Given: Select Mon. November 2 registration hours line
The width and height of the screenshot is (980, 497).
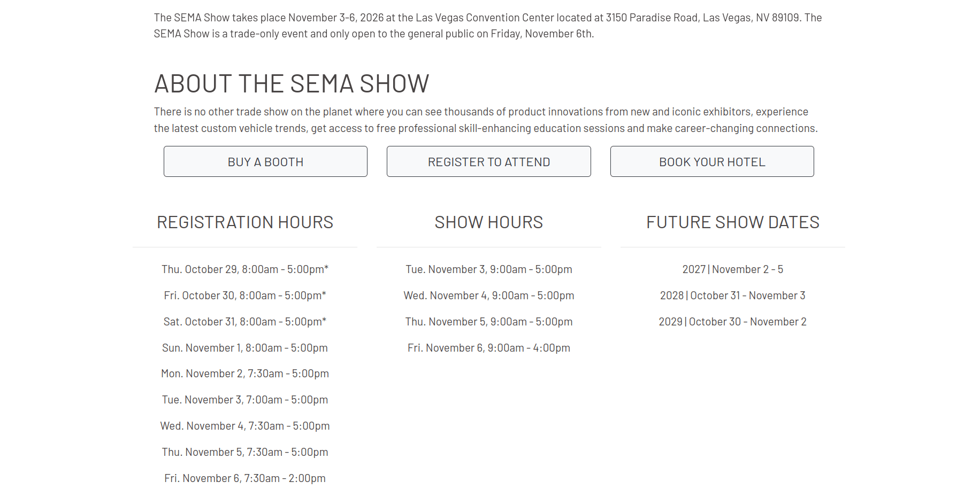Looking at the screenshot, I should click(x=245, y=374).
